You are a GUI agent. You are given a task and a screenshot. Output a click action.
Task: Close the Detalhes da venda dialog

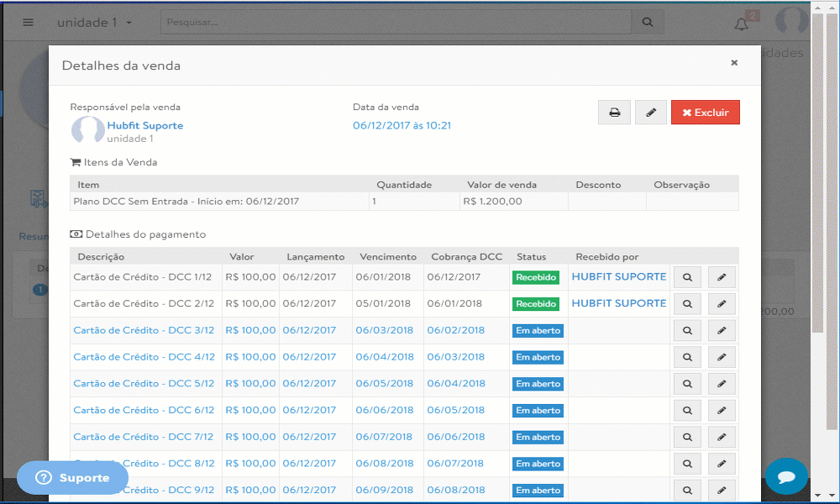tap(734, 63)
